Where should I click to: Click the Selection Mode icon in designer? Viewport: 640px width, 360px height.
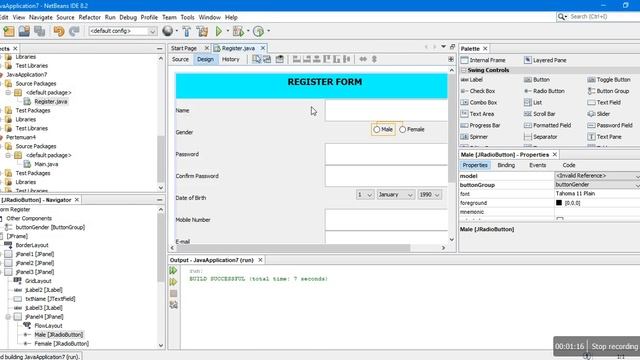pyautogui.click(x=256, y=59)
